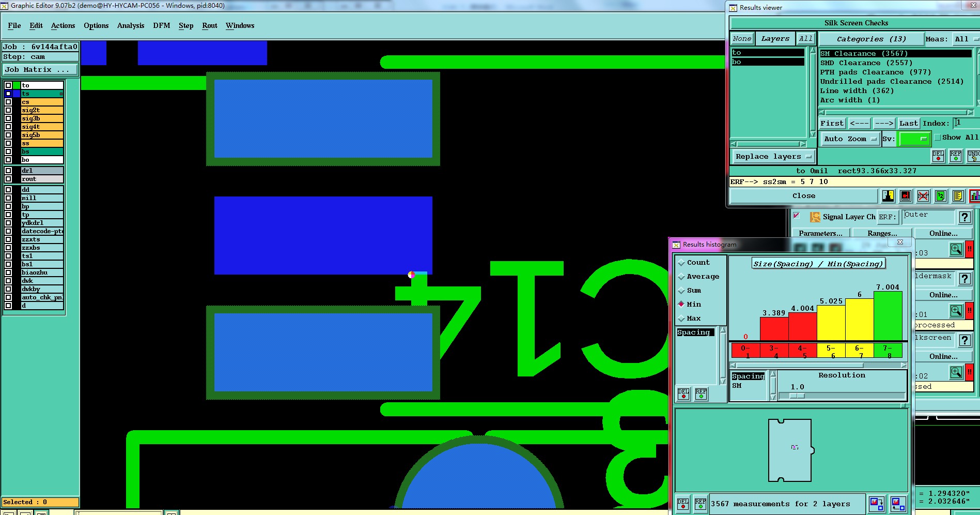Select the 'sig2t' layer row
The width and height of the screenshot is (980, 515).
tap(42, 110)
